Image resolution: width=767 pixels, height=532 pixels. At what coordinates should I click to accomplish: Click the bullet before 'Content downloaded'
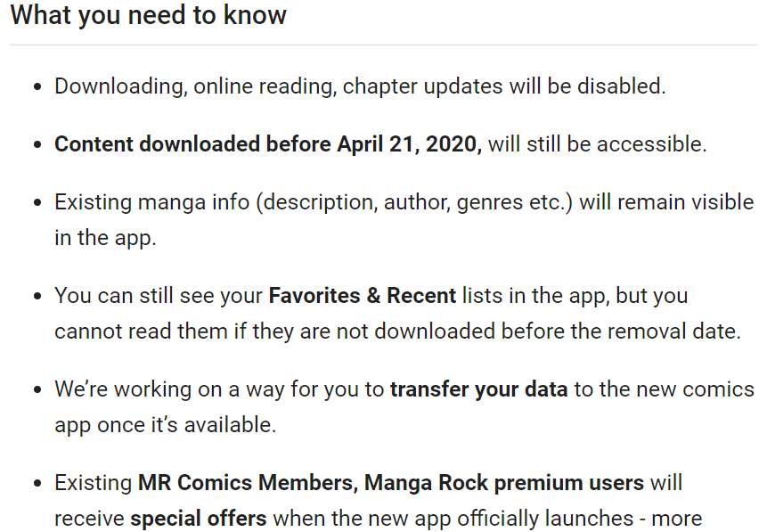[x=37, y=145]
